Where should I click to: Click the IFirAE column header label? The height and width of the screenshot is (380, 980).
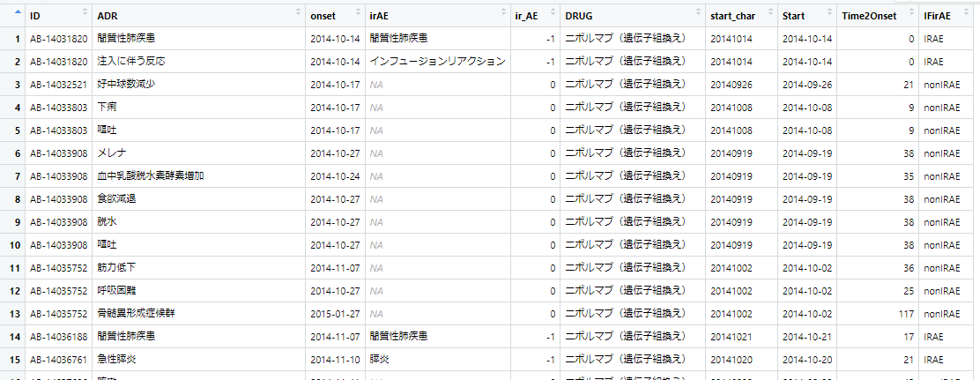coord(937,16)
